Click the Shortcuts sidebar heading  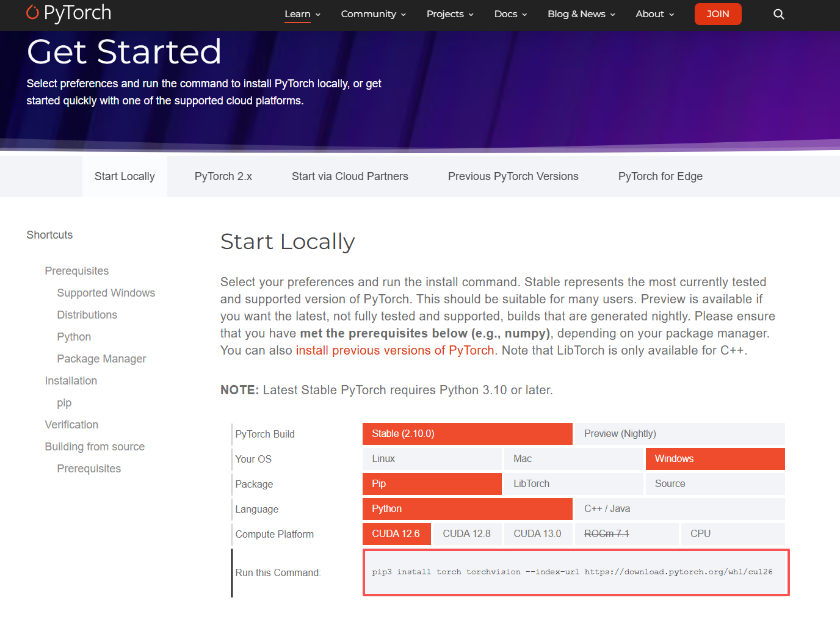point(49,235)
